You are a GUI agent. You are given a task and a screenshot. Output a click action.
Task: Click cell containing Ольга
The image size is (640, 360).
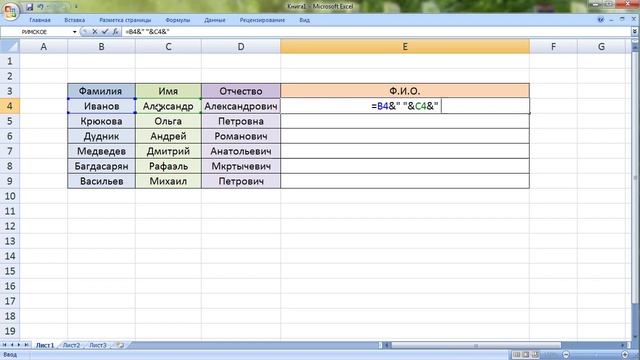coord(168,121)
